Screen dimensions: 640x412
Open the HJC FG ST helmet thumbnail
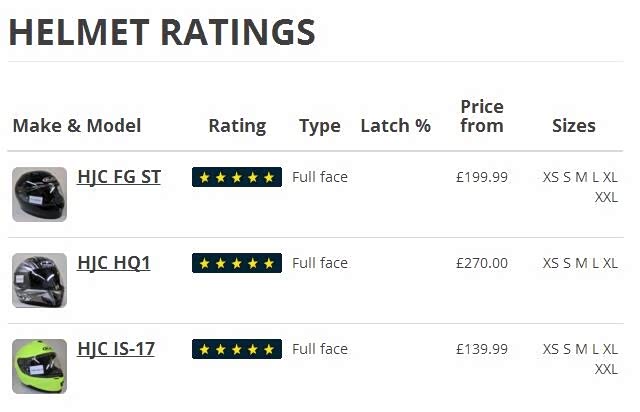40,194
